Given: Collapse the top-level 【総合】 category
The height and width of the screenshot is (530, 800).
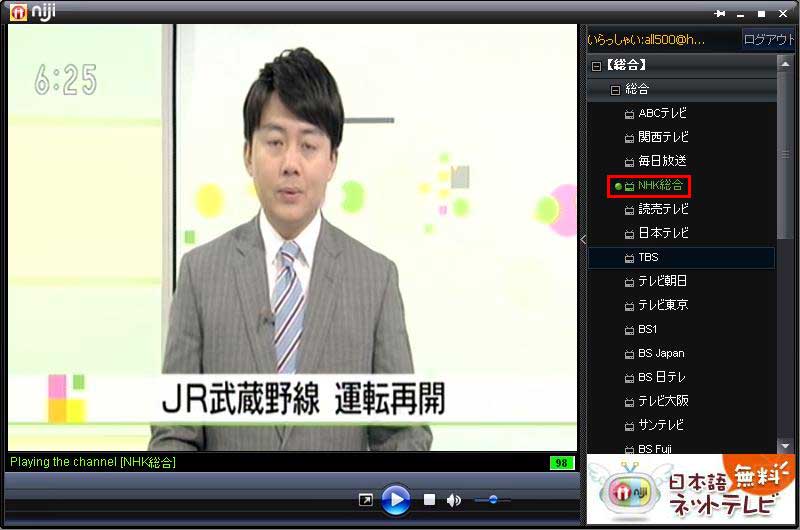Looking at the screenshot, I should [597, 66].
